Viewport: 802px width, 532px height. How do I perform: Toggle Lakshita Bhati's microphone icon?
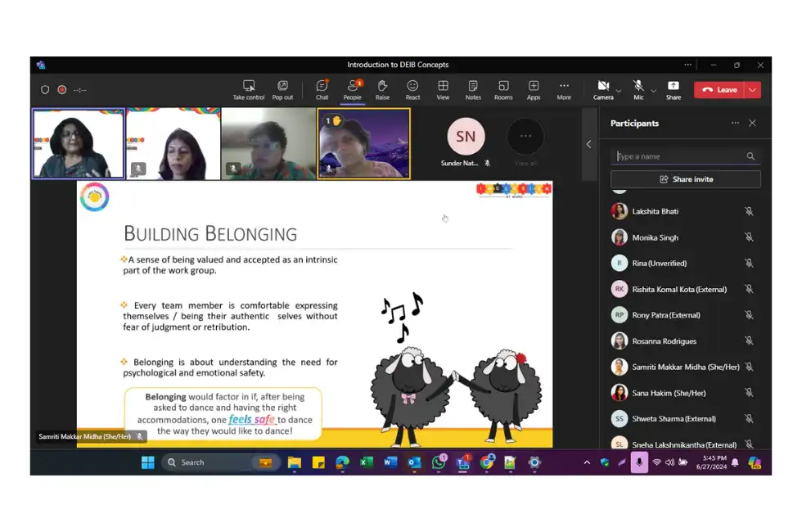(748, 211)
